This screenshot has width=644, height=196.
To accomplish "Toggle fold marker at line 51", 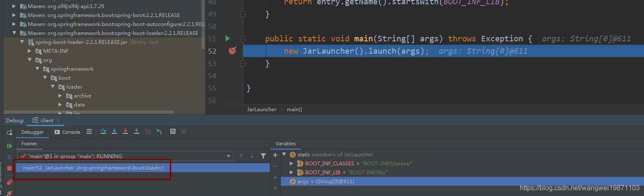I will click(243, 39).
